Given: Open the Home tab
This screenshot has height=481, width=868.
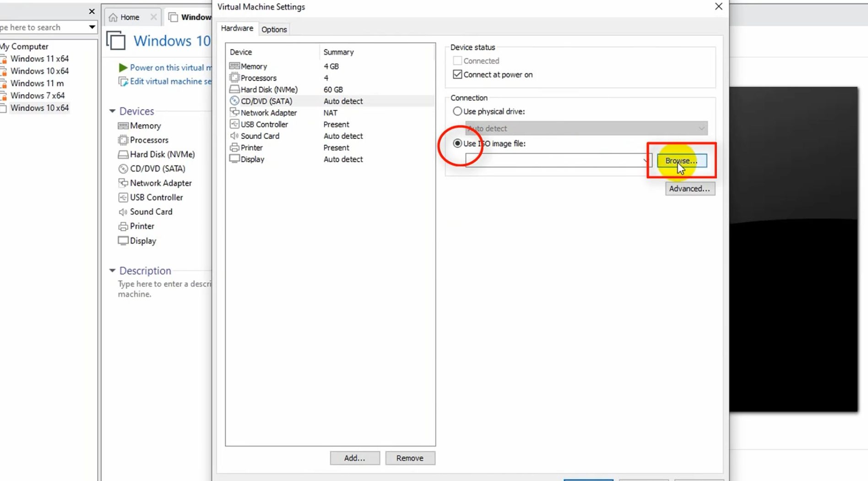Looking at the screenshot, I should click(130, 17).
